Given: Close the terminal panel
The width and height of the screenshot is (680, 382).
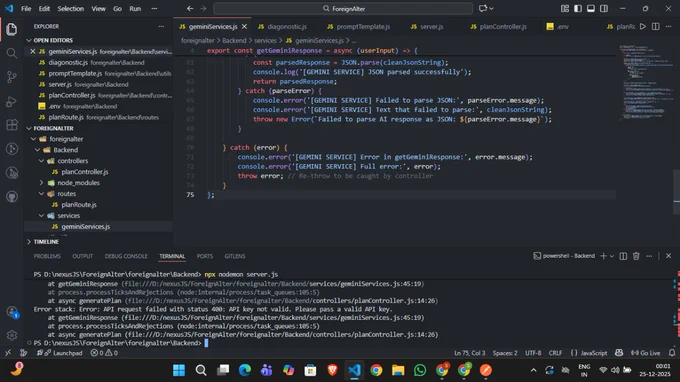Looking at the screenshot, I should point(668,256).
